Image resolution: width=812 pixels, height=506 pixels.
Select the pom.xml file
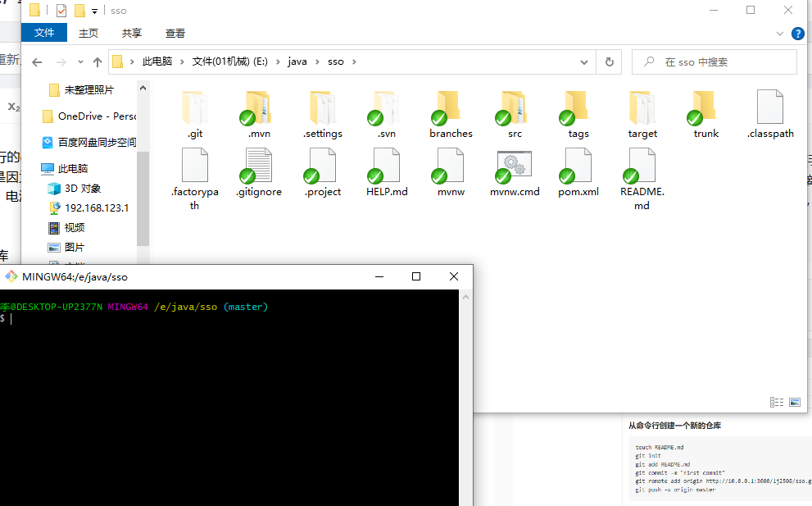pyautogui.click(x=578, y=173)
